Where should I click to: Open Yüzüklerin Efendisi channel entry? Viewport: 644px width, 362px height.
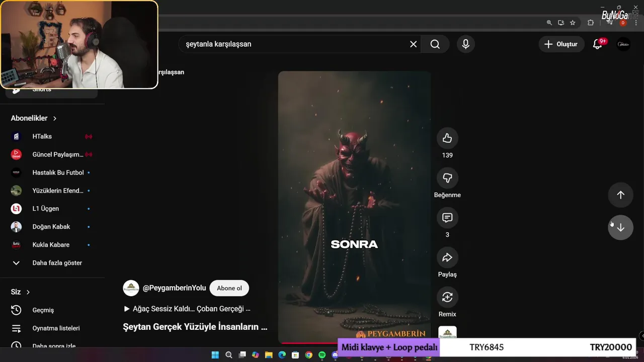(52, 191)
